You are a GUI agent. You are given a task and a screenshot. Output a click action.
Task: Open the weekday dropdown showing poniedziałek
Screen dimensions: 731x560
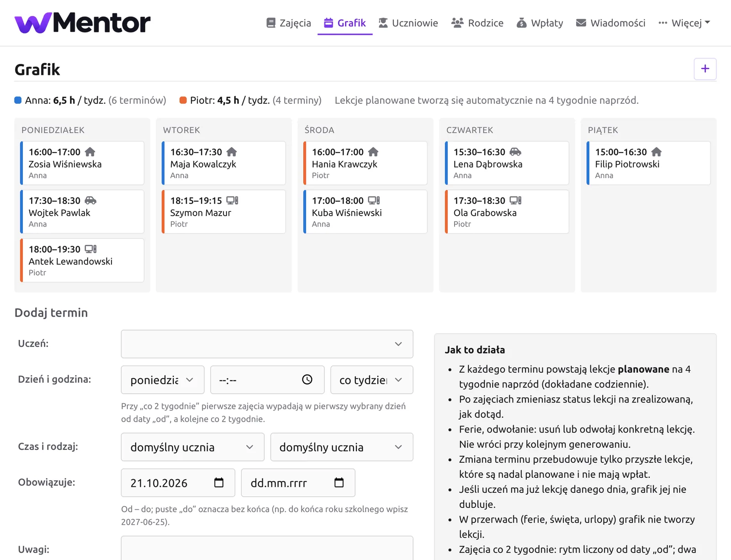coord(163,380)
